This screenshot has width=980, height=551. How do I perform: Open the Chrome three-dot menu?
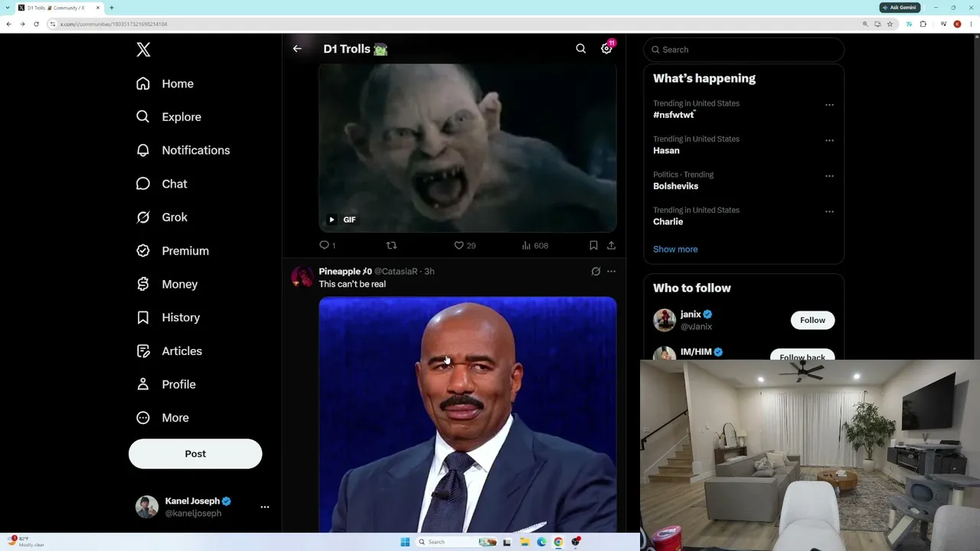[971, 24]
